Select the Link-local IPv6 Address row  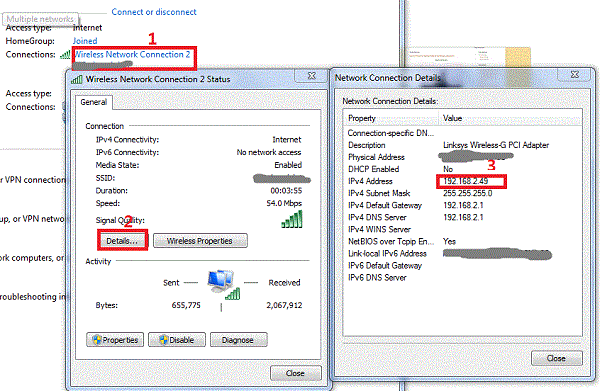click(462, 254)
